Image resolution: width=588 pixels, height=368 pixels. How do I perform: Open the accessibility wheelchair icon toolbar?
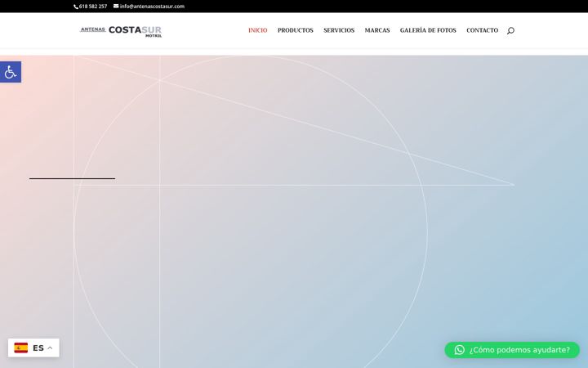pyautogui.click(x=11, y=72)
